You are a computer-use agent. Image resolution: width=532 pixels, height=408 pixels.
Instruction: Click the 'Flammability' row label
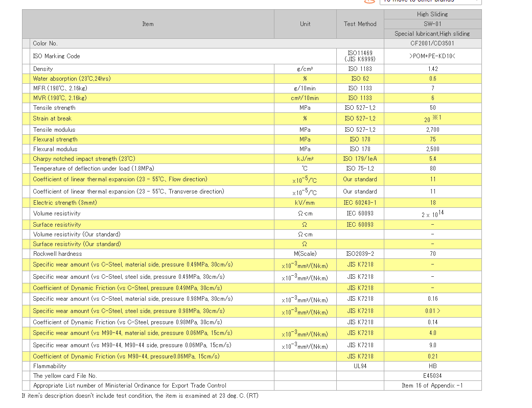point(50,366)
